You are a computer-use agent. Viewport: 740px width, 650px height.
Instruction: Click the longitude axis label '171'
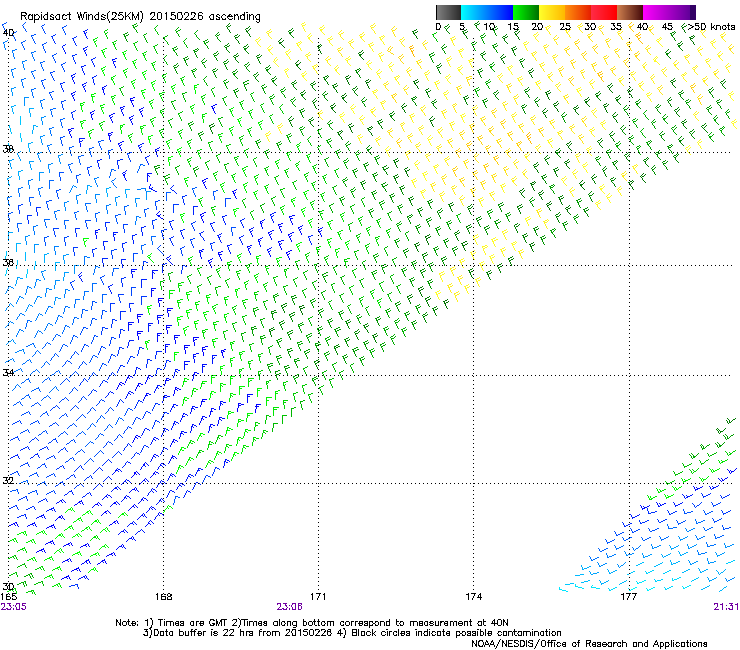(318, 597)
